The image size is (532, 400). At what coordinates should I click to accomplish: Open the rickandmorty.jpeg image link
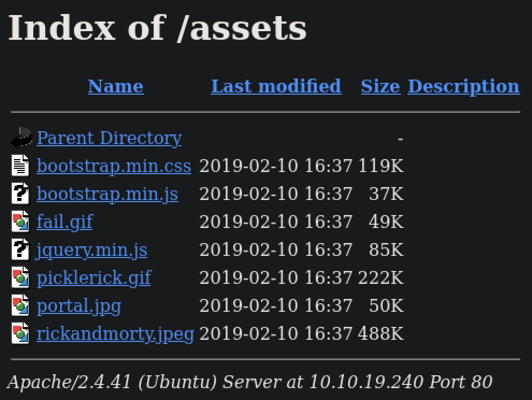(115, 334)
